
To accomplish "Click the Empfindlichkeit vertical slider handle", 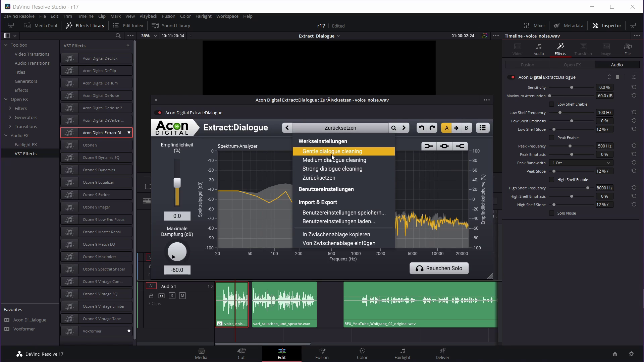I will point(177,182).
